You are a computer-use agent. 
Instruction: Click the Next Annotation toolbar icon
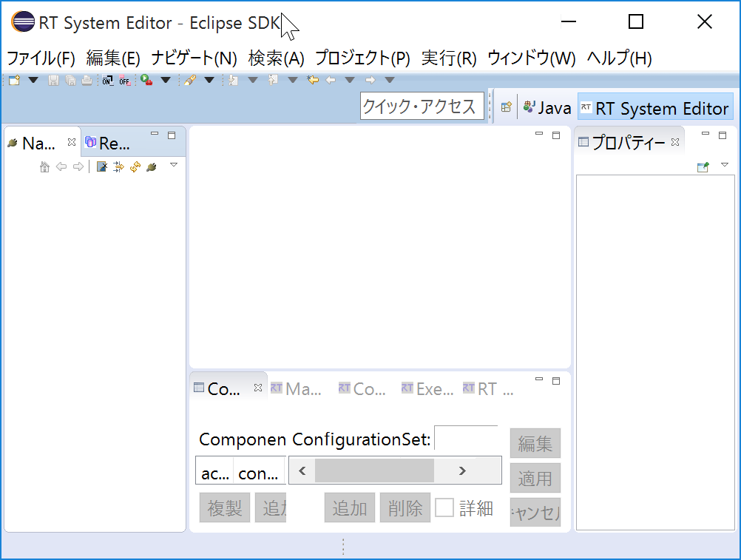[x=233, y=81]
